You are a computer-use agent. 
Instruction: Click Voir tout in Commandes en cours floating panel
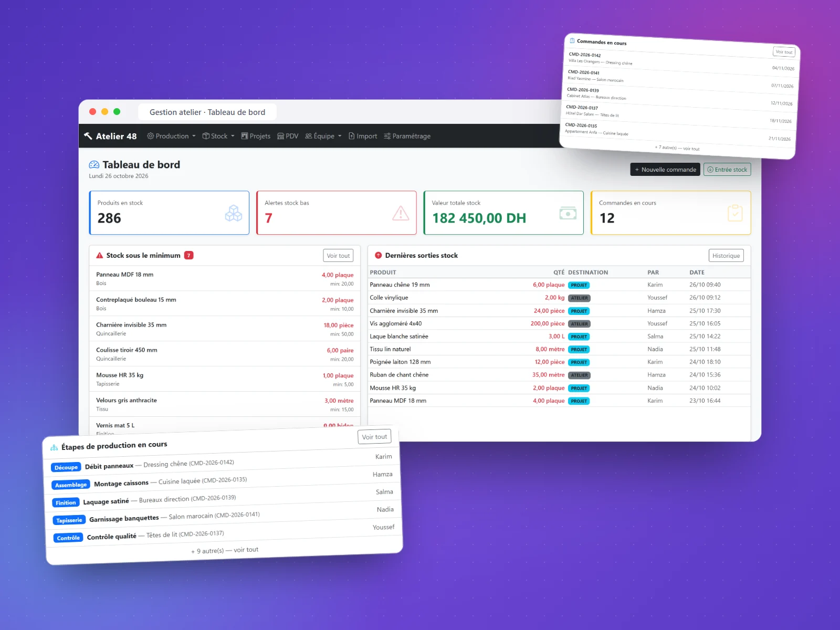[x=784, y=52]
